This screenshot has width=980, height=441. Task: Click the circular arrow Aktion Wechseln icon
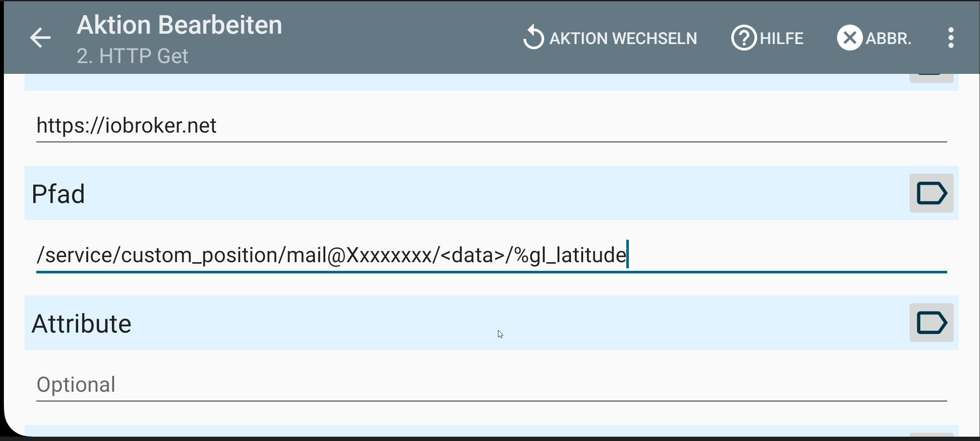click(533, 38)
